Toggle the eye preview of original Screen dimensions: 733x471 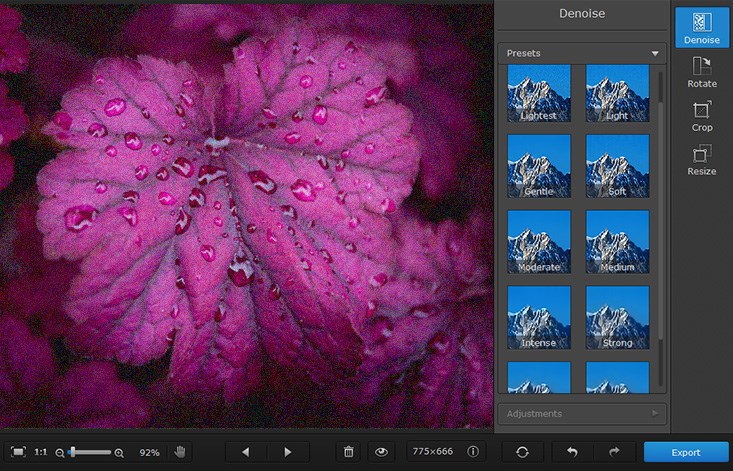[x=381, y=452]
